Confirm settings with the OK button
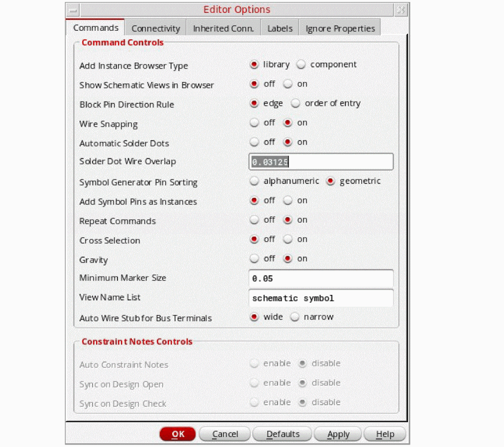This screenshot has width=504, height=447. click(x=178, y=434)
